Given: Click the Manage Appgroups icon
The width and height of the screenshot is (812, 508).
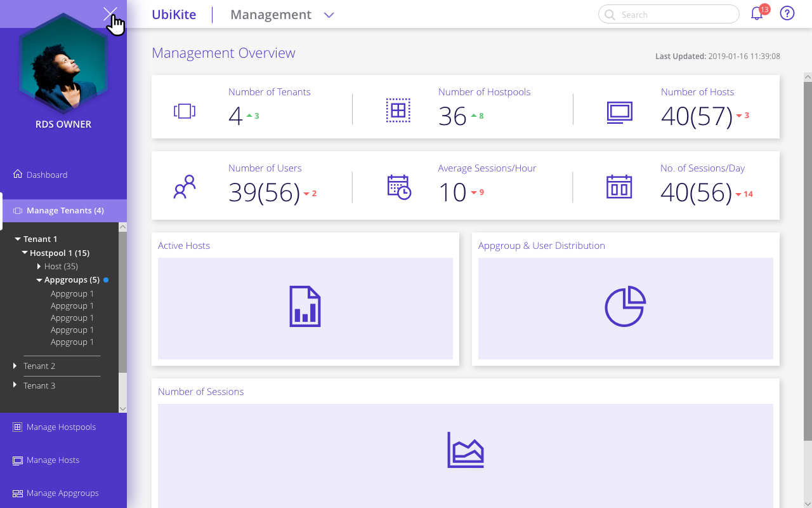Looking at the screenshot, I should (18, 493).
